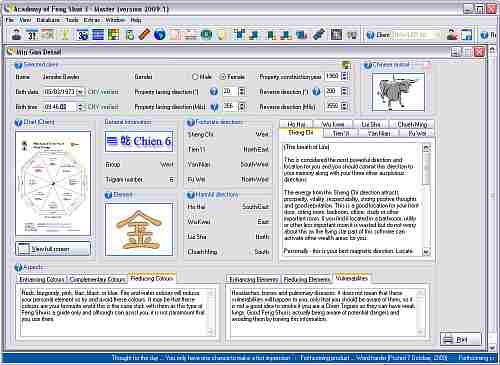
Task: Click the blue globe toolbar icon
Action: pos(160,35)
